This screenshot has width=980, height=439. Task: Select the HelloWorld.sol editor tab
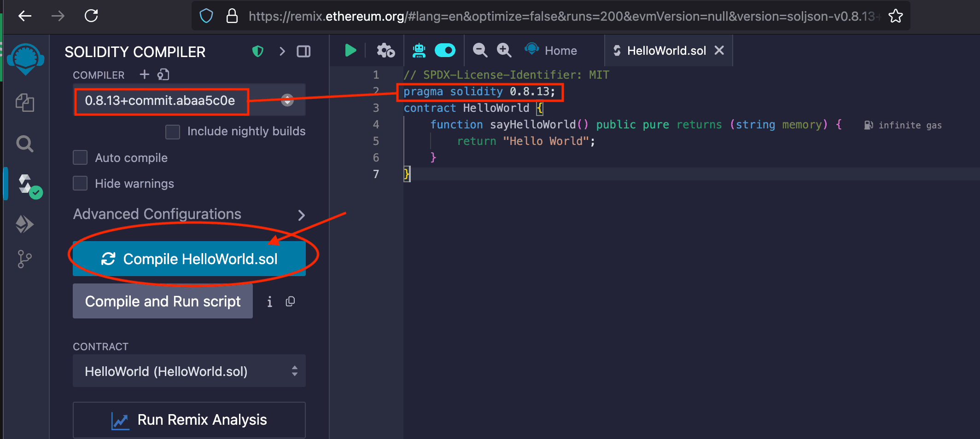pyautogui.click(x=665, y=50)
